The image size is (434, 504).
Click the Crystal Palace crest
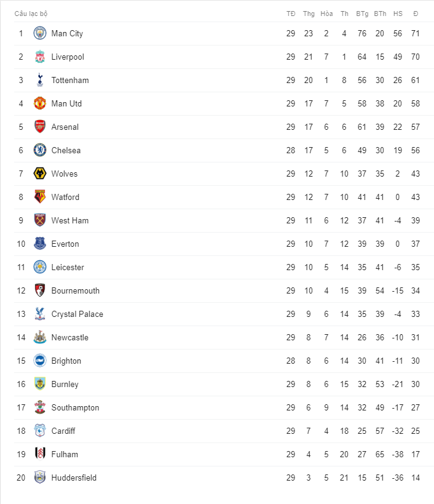click(x=40, y=314)
